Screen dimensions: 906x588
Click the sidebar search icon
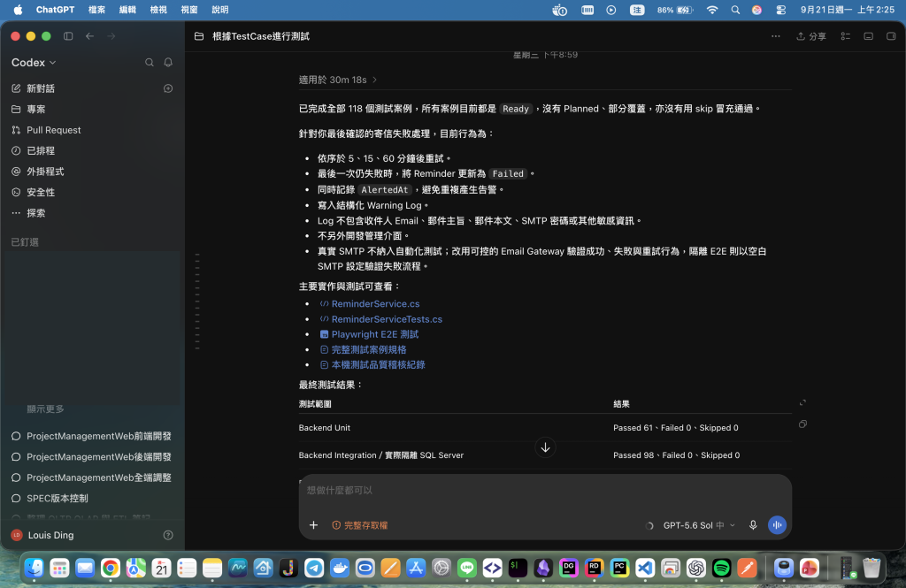[x=149, y=63]
